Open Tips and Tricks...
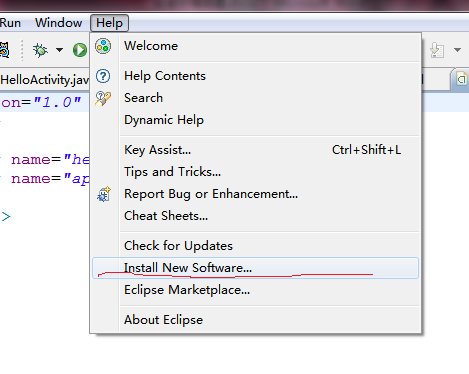This screenshot has height=374, width=469. (255, 172)
